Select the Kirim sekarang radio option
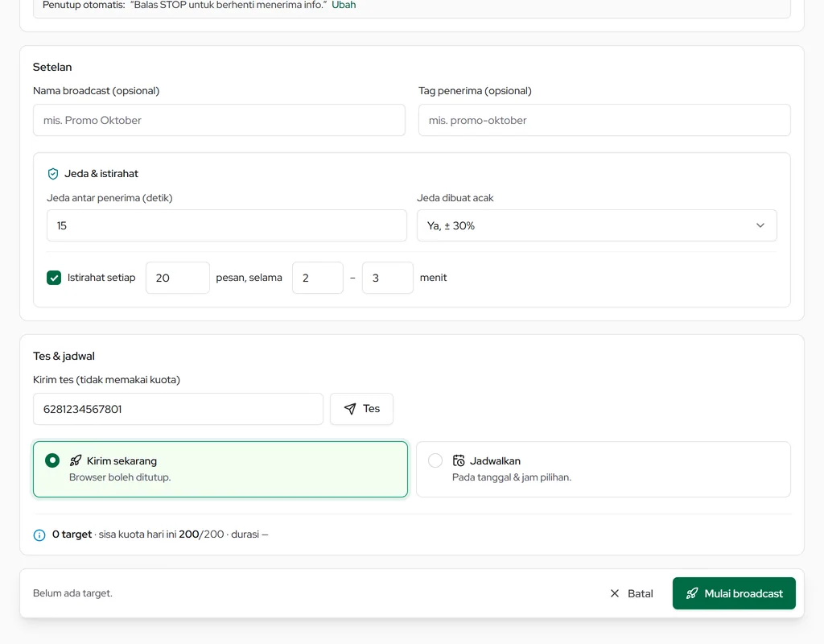The height and width of the screenshot is (644, 824). point(52,460)
